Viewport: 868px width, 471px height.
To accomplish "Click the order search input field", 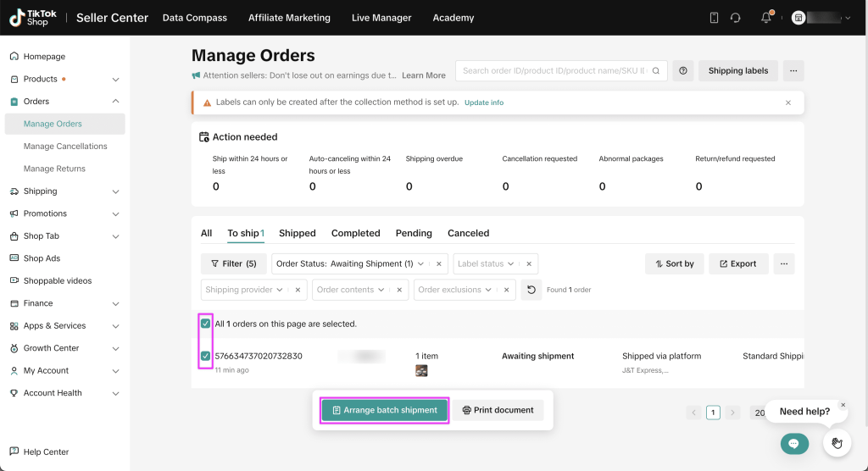I will pyautogui.click(x=553, y=71).
